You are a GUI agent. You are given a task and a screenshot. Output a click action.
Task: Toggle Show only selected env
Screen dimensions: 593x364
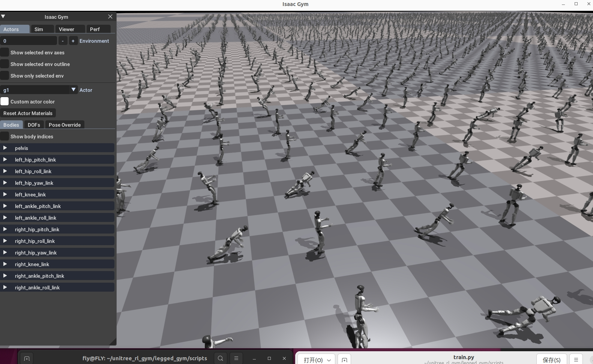[5, 76]
